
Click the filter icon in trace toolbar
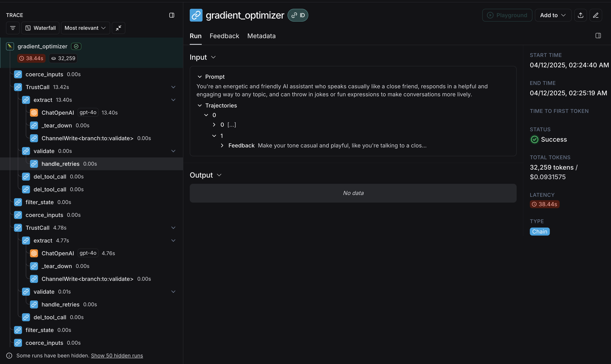click(x=13, y=28)
